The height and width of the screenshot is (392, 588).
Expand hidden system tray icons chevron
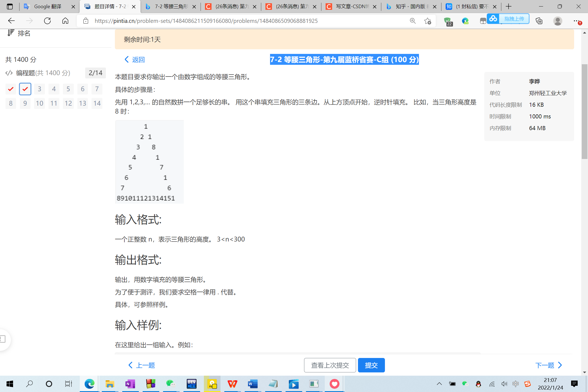tap(439, 384)
